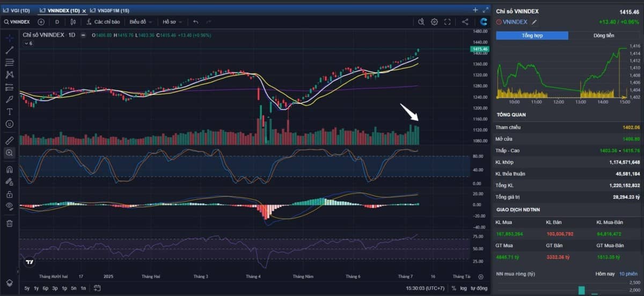Screen dimensions: 644x296
Task: Delete drawings with the trash icon
Action: (9, 223)
